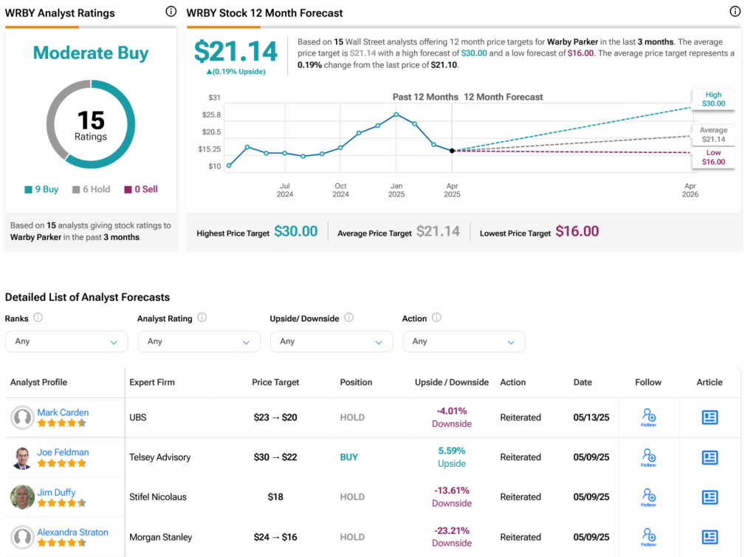Click the Analyst Profile column header

pyautogui.click(x=38, y=383)
